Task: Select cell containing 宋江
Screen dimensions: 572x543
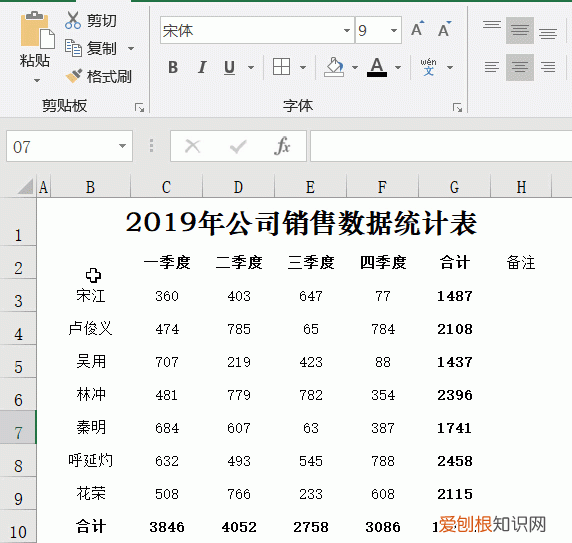Action: [x=90, y=295]
